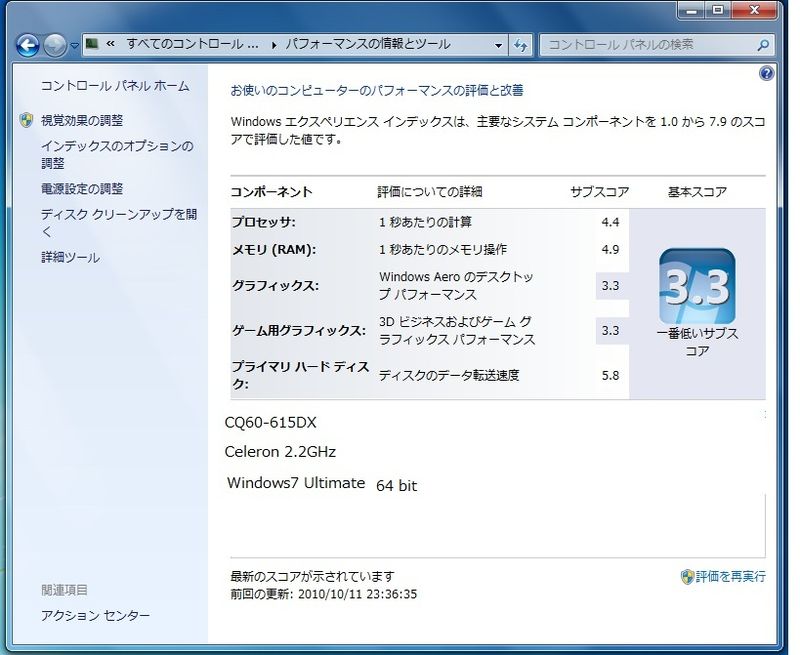800x655 pixels.
Task: Click the 1 秒あたりのメモリ操作 description
Action: (443, 250)
